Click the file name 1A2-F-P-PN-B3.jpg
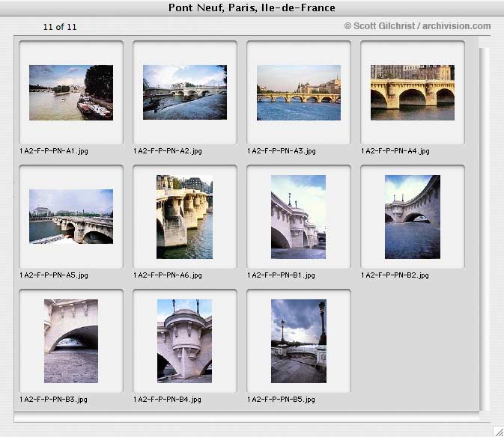The image size is (504, 437). [53, 400]
